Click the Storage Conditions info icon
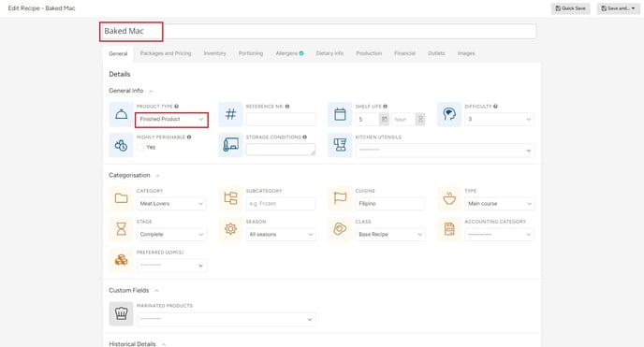Viewport: 644px width, 347px height. tap(305, 137)
